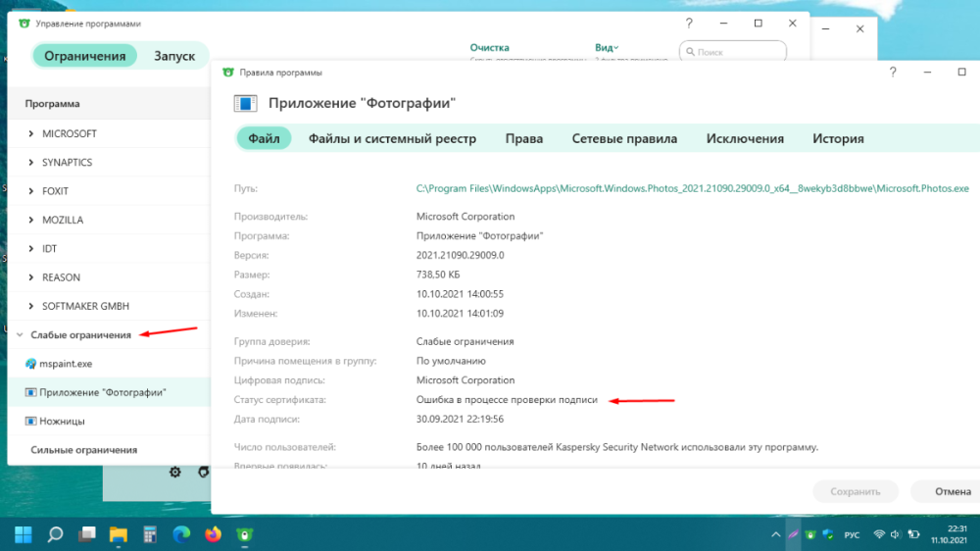980x551 pixels.
Task: Select Сильные ограничения group
Action: pos(83,450)
